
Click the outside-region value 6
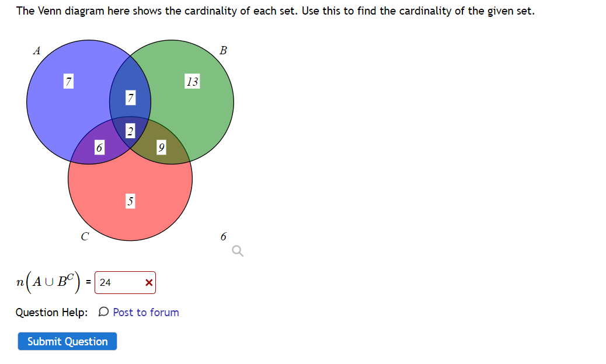[224, 236]
